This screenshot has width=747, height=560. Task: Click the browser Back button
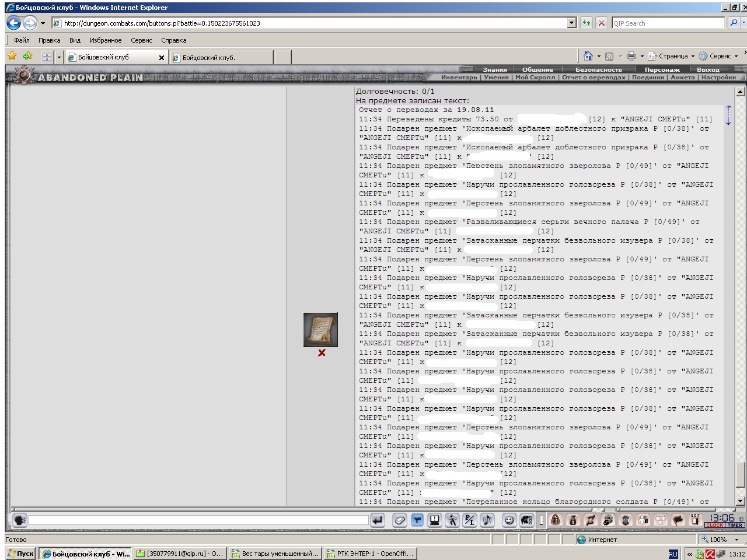coord(14,23)
